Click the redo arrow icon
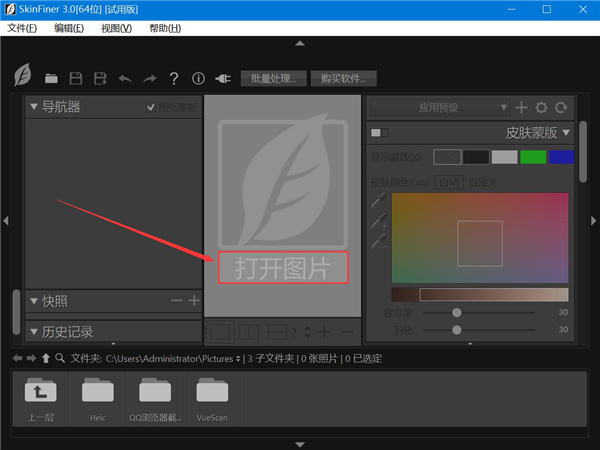 149,78
